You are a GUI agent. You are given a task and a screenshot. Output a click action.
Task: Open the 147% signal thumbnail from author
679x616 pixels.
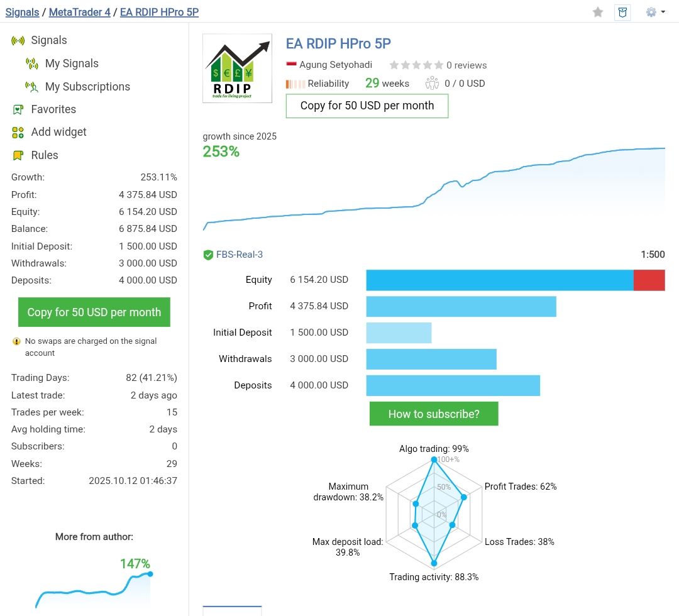(x=94, y=585)
